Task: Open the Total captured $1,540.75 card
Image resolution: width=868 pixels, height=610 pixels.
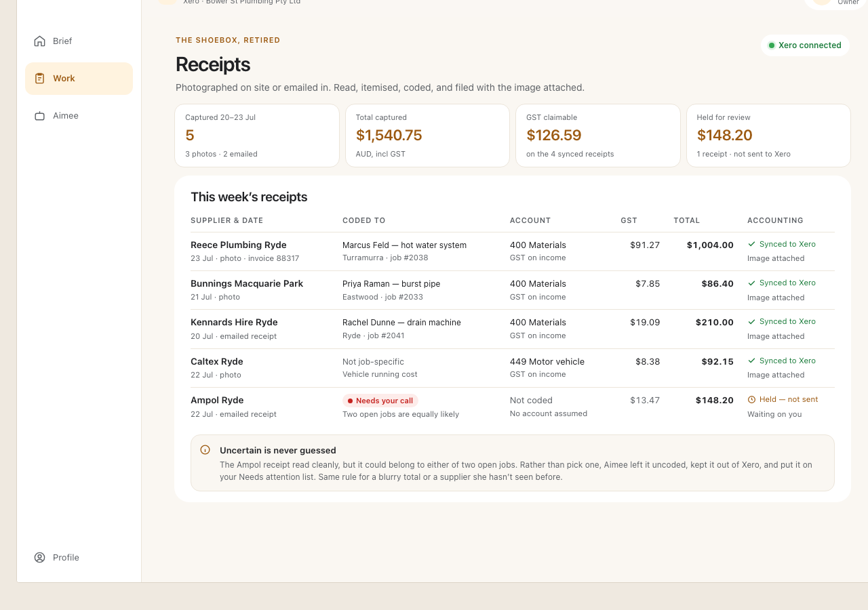Action: pyautogui.click(x=427, y=136)
